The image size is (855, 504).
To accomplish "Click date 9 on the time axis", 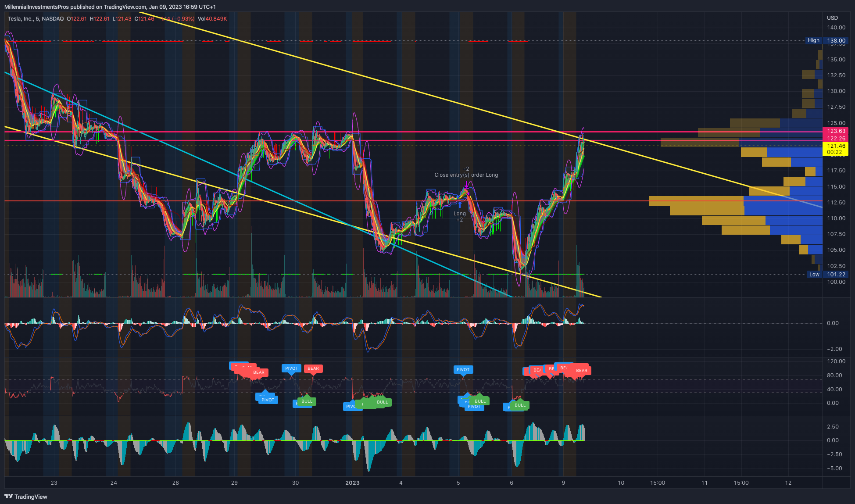I will [563, 483].
